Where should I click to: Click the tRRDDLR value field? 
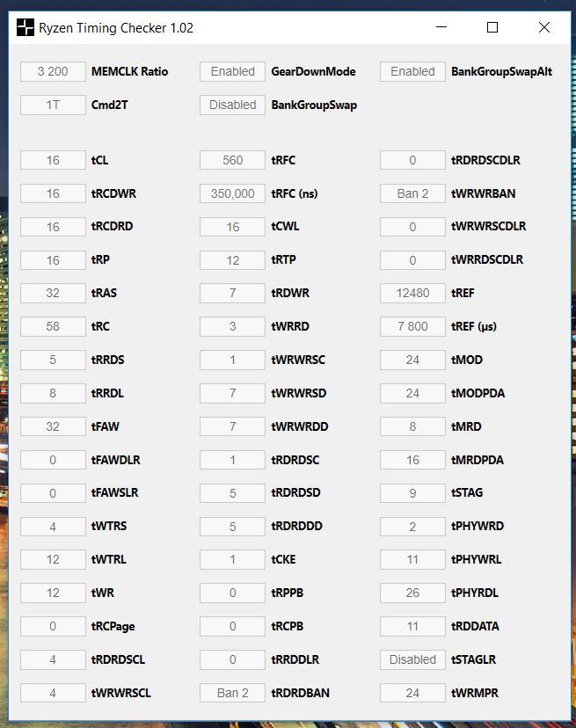coord(233,659)
